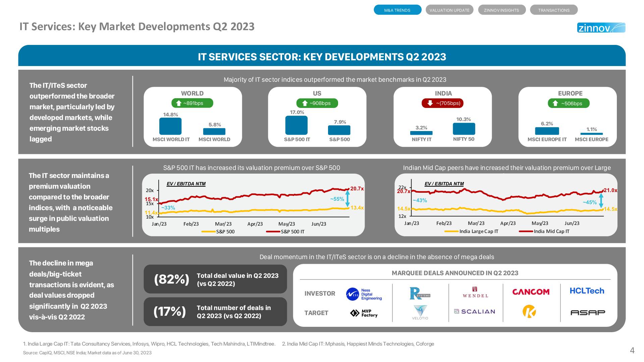Click the S&P 500 7.9% bar
This screenshot has width=644, height=362.
pos(339,130)
